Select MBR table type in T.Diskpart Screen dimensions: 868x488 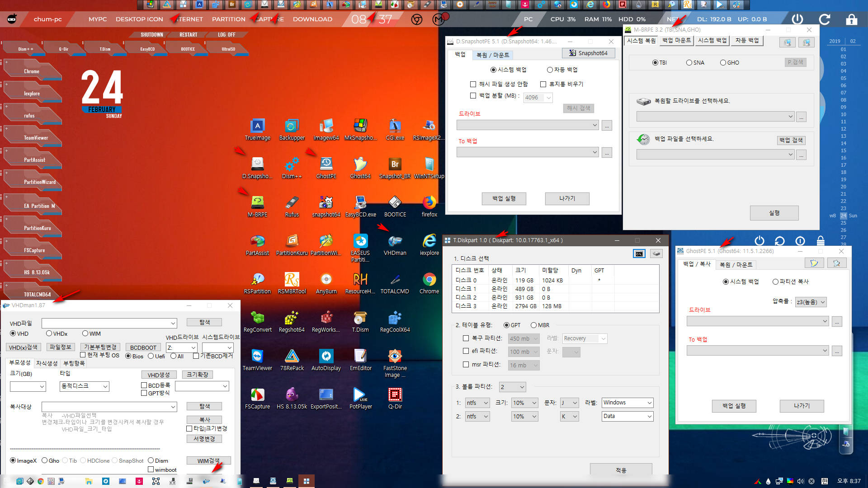pyautogui.click(x=540, y=325)
